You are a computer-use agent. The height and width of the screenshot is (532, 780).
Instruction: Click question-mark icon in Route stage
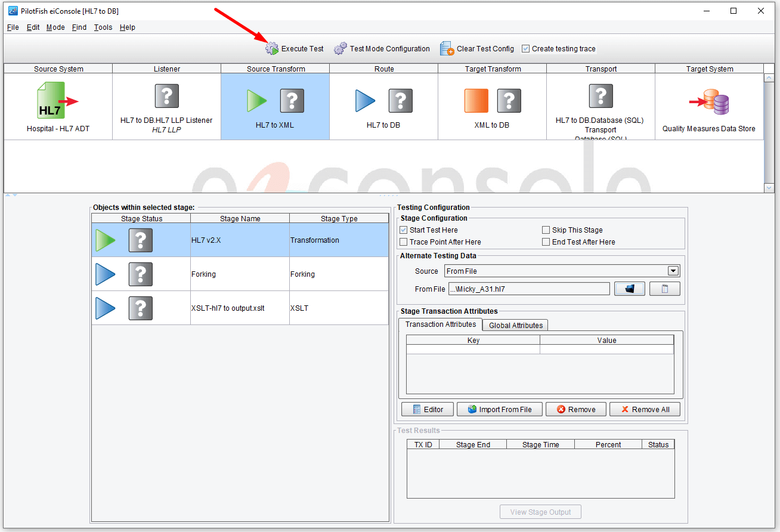[401, 101]
